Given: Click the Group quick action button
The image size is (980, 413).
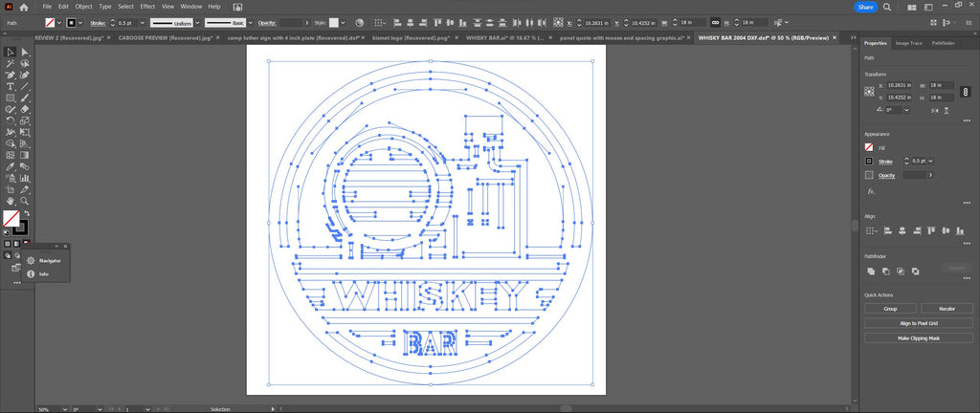Looking at the screenshot, I should tap(890, 309).
